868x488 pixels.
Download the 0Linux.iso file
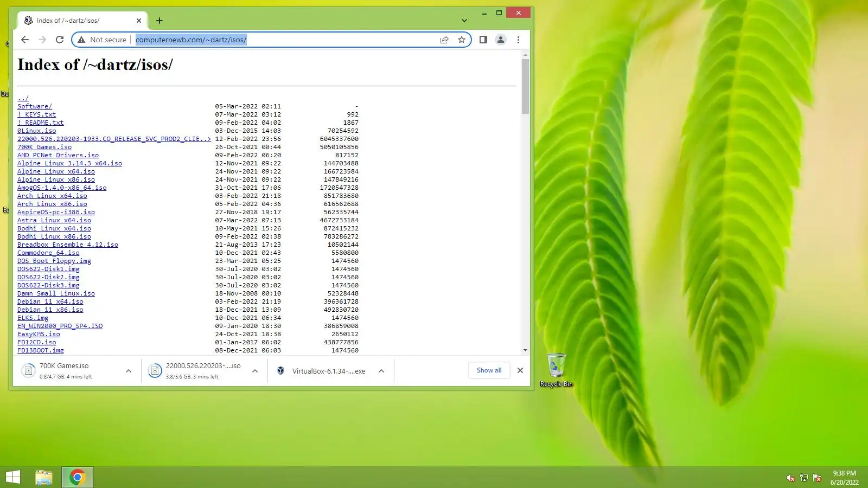[x=36, y=131]
